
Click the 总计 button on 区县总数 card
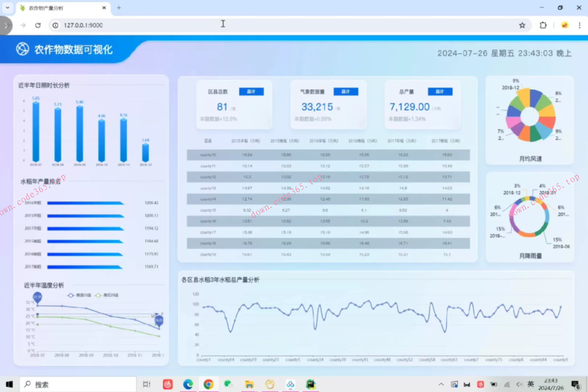[251, 91]
